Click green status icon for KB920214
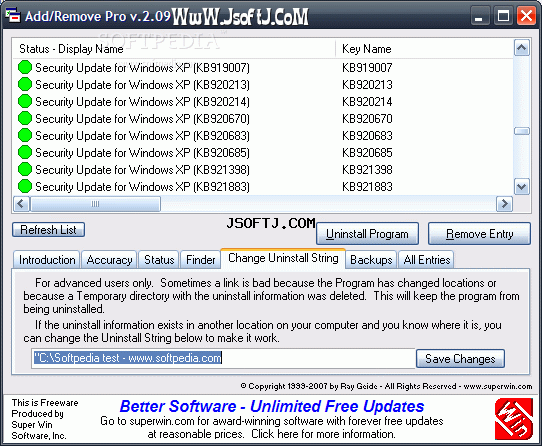Screen dimensions: 542x446 [25, 101]
